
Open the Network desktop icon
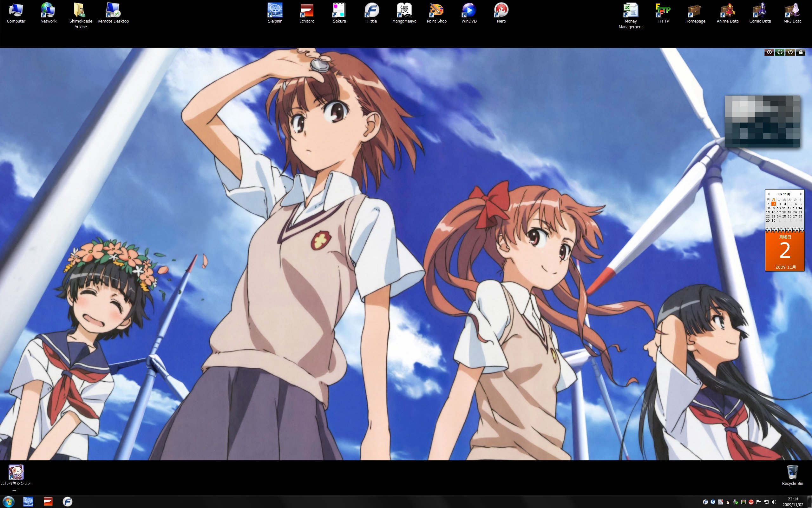pyautogui.click(x=48, y=13)
